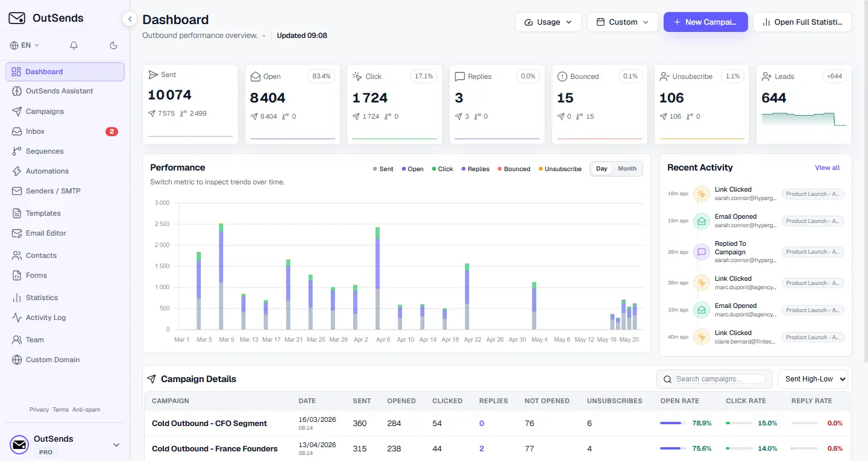The height and width of the screenshot is (461, 868).
Task: Sort table by CLICK RATE column header
Action: 746,401
